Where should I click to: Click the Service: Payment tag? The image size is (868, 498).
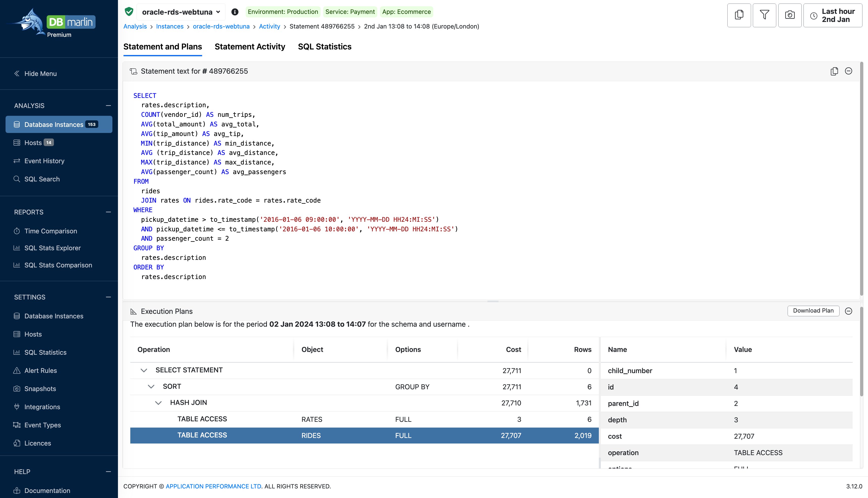pos(350,12)
